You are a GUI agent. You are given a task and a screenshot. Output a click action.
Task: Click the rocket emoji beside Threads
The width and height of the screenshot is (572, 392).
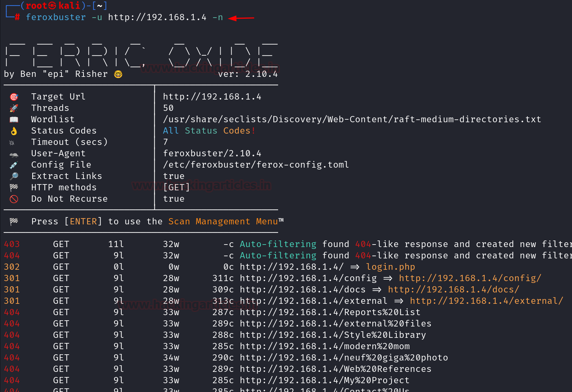coord(14,108)
